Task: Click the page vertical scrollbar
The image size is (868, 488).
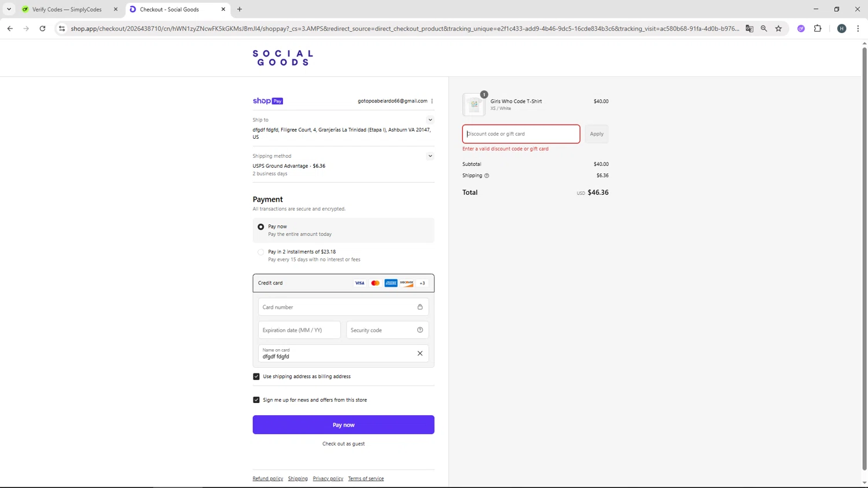Action: pos(865,258)
